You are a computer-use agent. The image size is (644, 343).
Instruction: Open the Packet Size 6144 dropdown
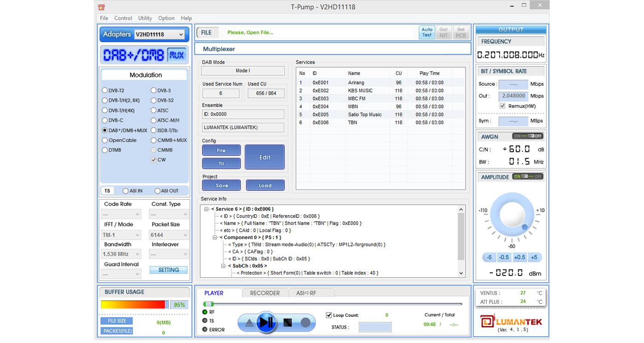coord(169,235)
